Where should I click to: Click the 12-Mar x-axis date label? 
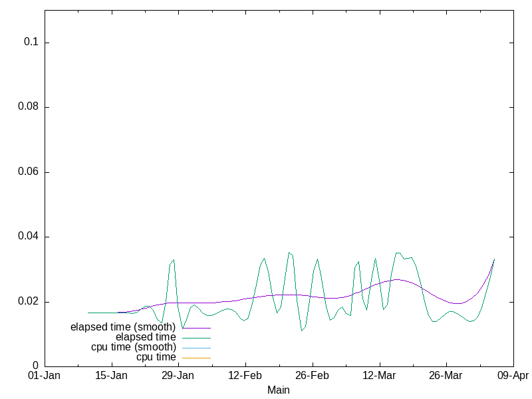coord(379,376)
